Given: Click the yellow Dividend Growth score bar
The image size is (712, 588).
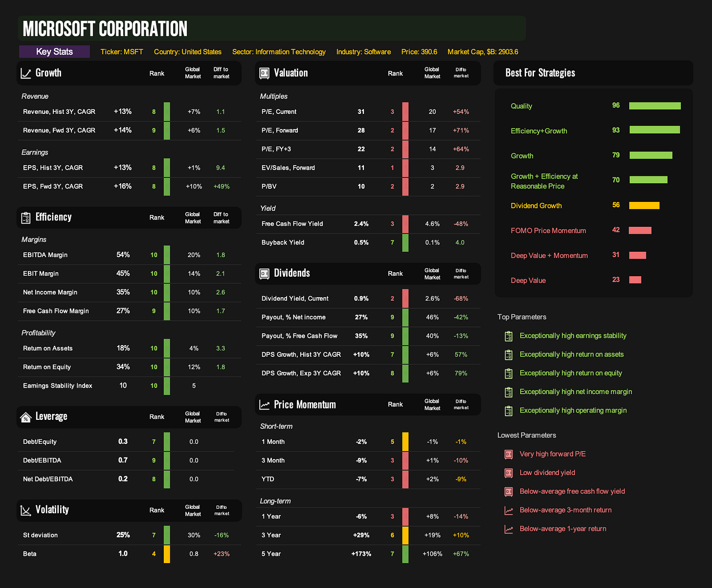Looking at the screenshot, I should coord(644,205).
